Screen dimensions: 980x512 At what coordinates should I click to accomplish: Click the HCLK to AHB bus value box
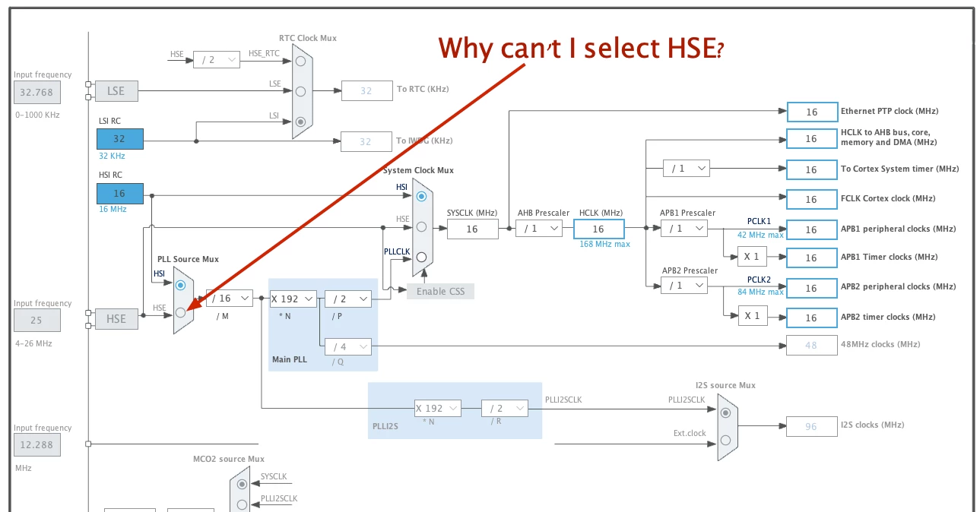point(812,138)
